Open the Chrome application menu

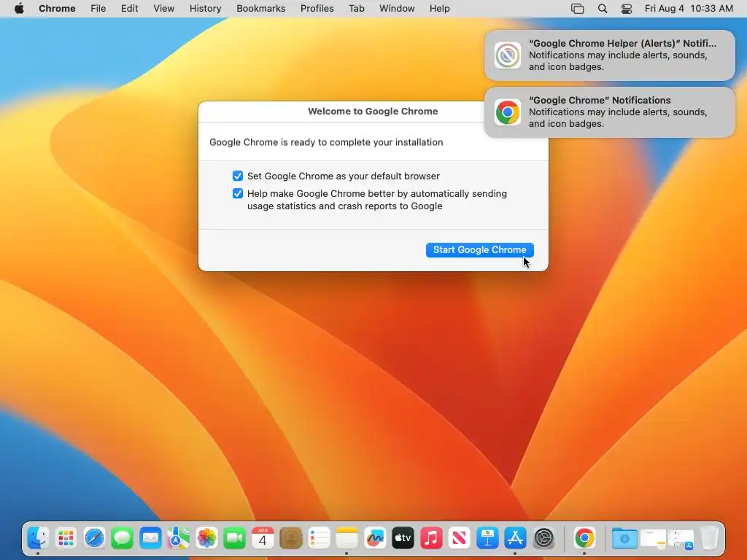(x=57, y=9)
